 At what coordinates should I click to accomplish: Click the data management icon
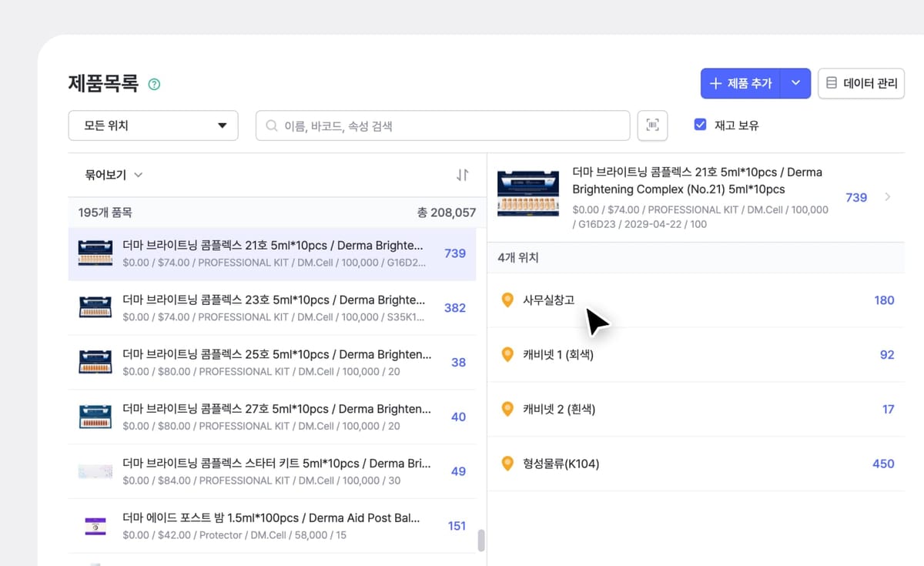(832, 83)
